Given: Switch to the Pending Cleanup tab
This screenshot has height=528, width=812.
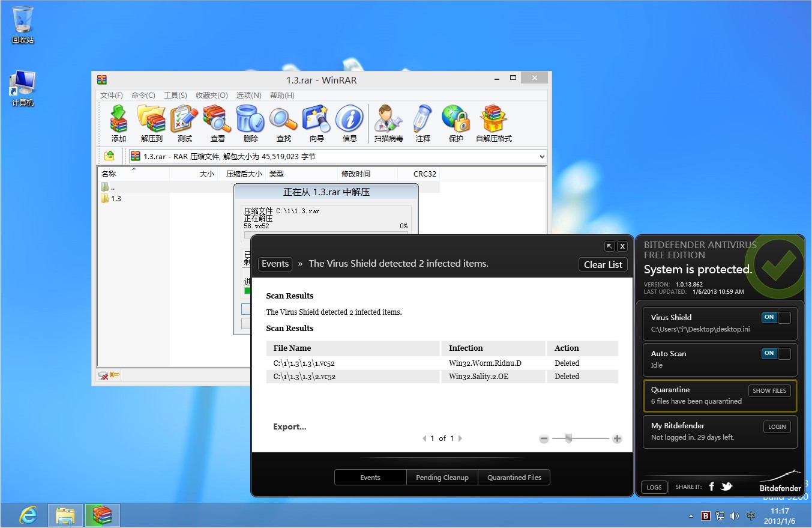Looking at the screenshot, I should pos(442,478).
